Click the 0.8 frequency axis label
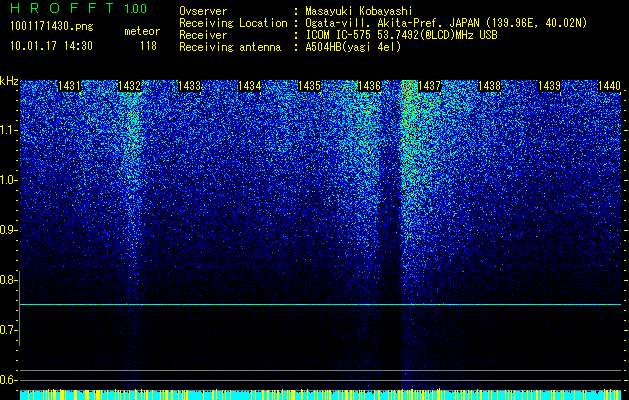Image resolution: width=629 pixels, height=400 pixels. tap(8, 280)
